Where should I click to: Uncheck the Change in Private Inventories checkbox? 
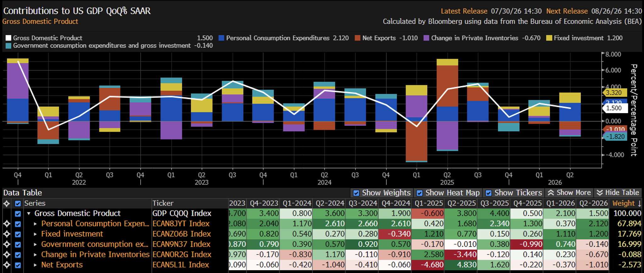(18, 255)
